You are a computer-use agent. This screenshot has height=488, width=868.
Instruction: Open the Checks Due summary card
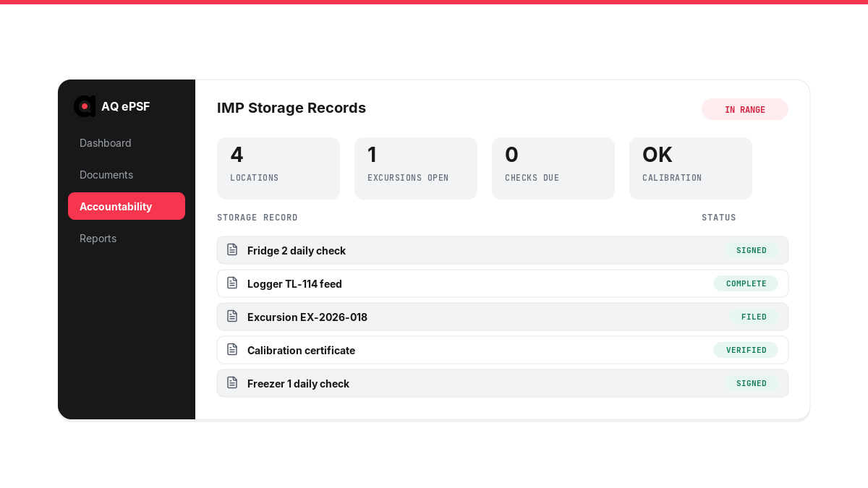click(x=553, y=168)
